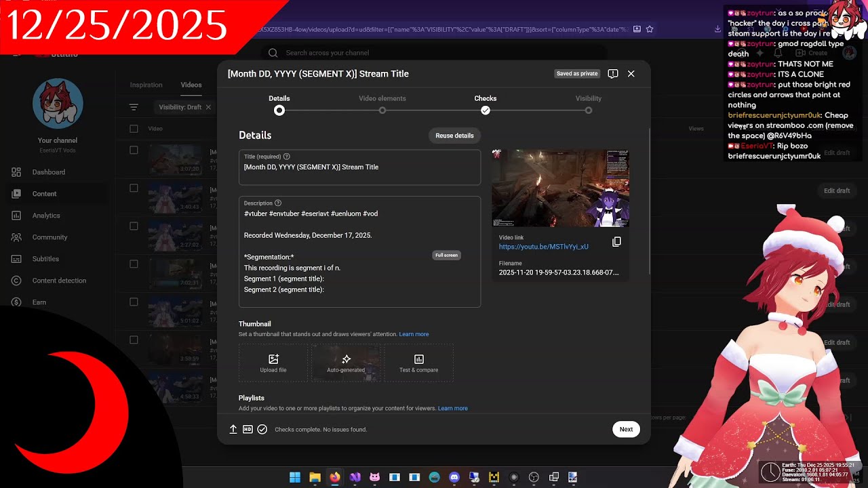
Task: Click the upload arrow status icon
Action: (x=233, y=429)
